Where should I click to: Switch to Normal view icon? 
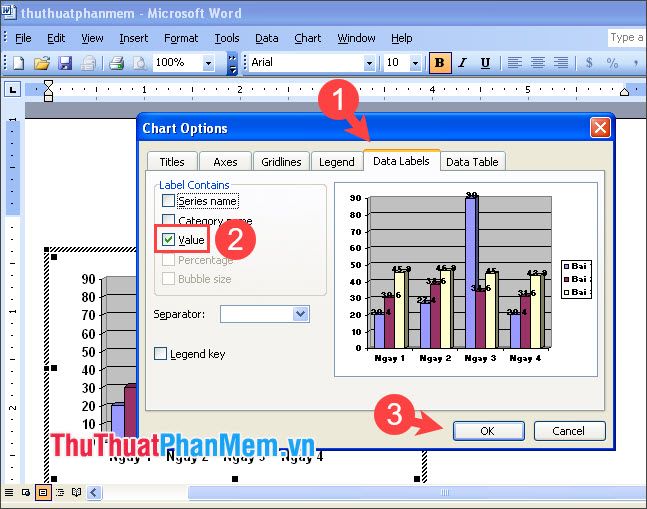9,492
